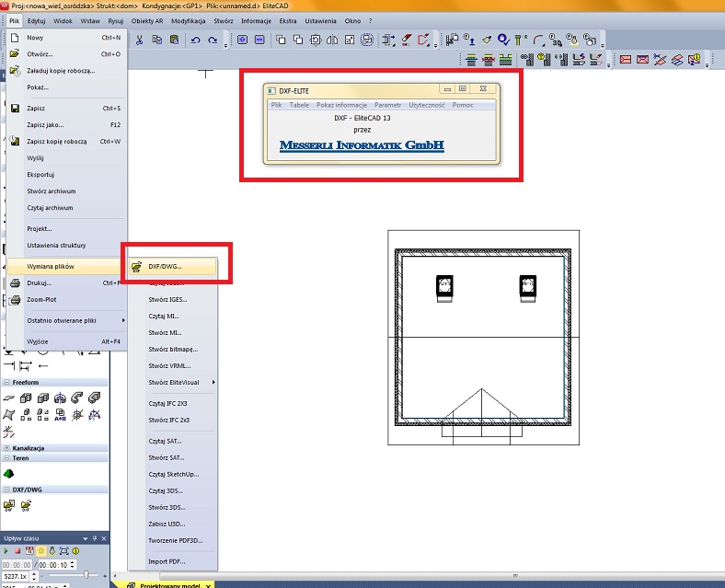Screen dimensions: 725x588
Task: Click Stwórz IFC 2x3 entry
Action: click(x=173, y=420)
